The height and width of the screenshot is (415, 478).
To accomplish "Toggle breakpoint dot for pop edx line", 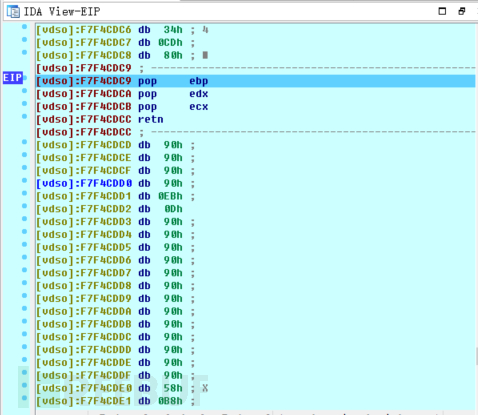I will [24, 91].
